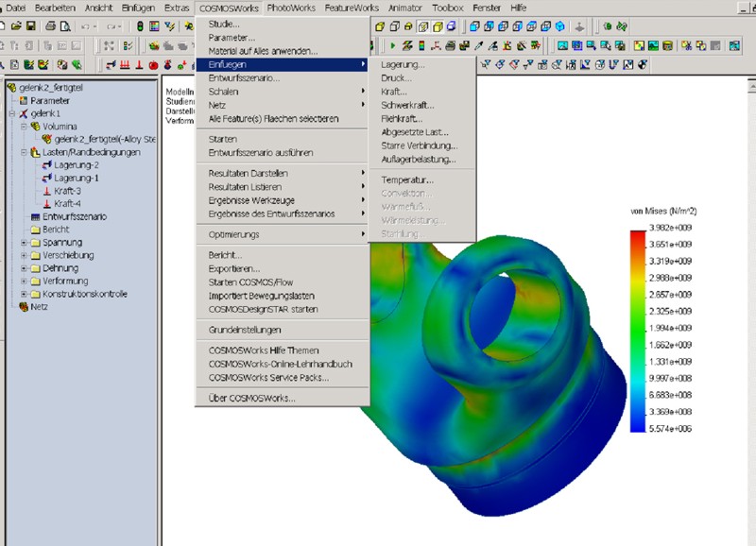Choose Temperatur... from the submenu
This screenshot has width=756, height=546.
click(x=421, y=180)
